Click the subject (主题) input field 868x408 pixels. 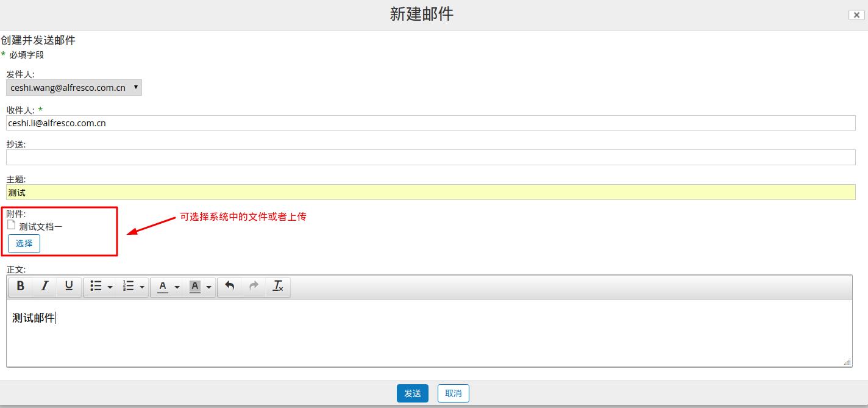click(431, 192)
